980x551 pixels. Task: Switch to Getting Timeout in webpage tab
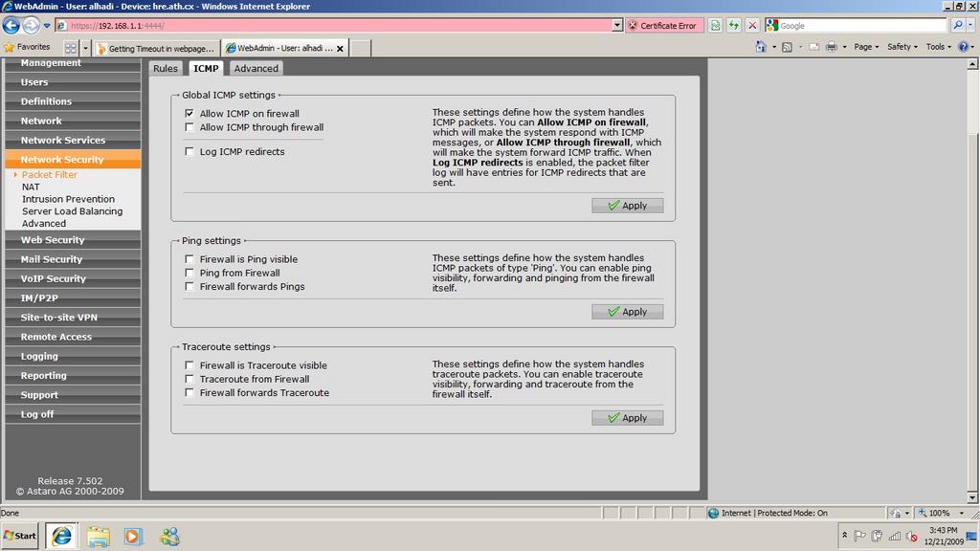coord(156,48)
